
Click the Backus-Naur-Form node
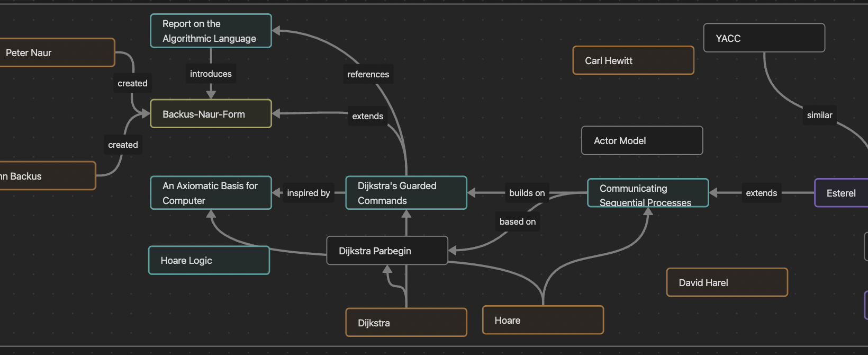pos(211,113)
